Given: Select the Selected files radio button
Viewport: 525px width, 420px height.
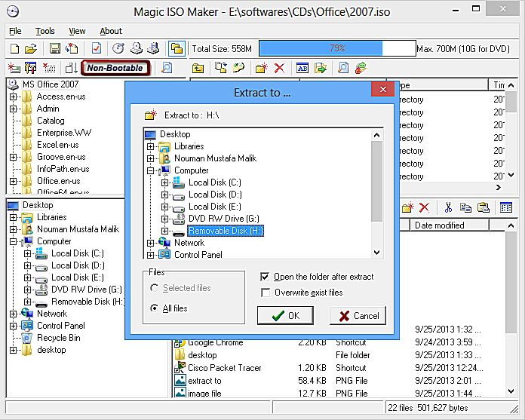Looking at the screenshot, I should point(155,288).
